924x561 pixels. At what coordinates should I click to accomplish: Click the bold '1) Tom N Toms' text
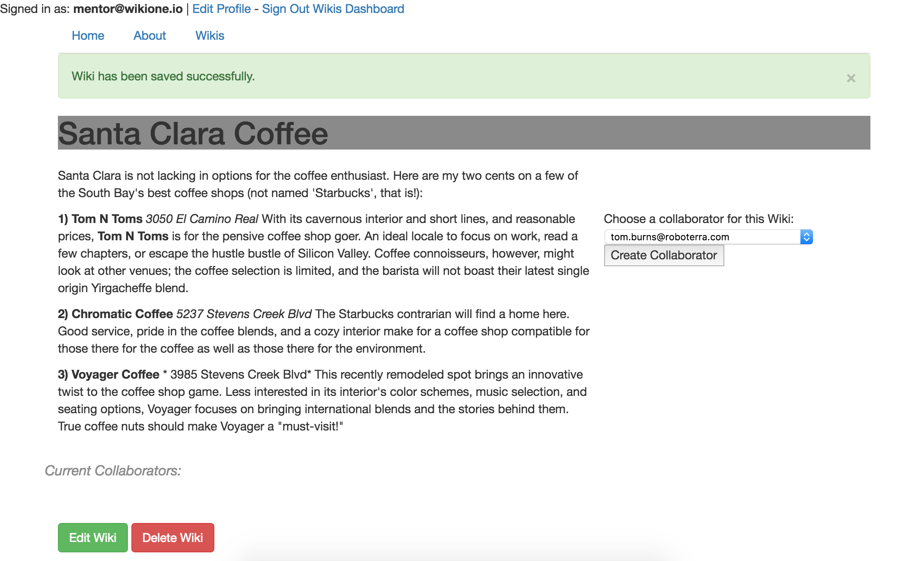(100, 219)
